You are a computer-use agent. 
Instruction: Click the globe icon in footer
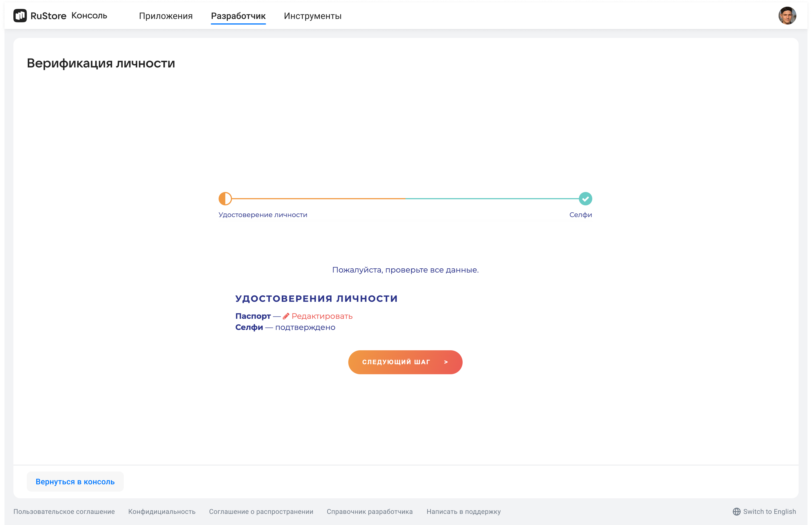click(736, 512)
